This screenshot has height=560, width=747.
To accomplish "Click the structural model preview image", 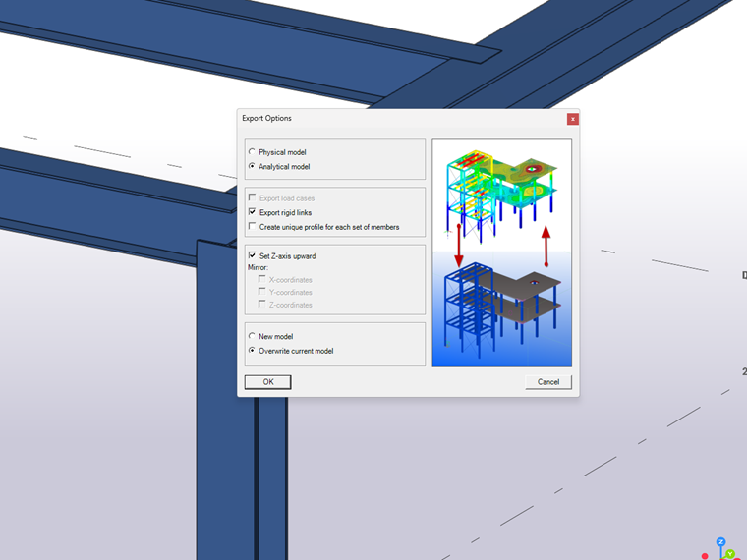I will 501,252.
